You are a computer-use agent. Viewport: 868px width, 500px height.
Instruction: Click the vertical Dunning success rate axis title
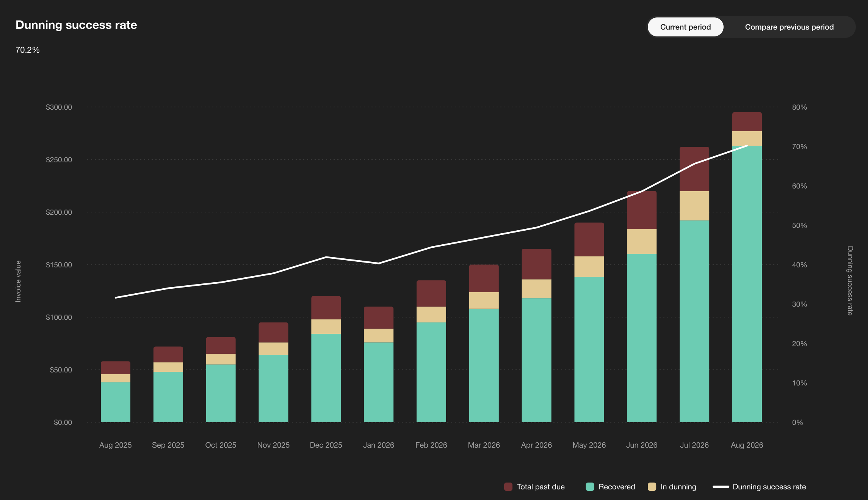click(x=850, y=281)
